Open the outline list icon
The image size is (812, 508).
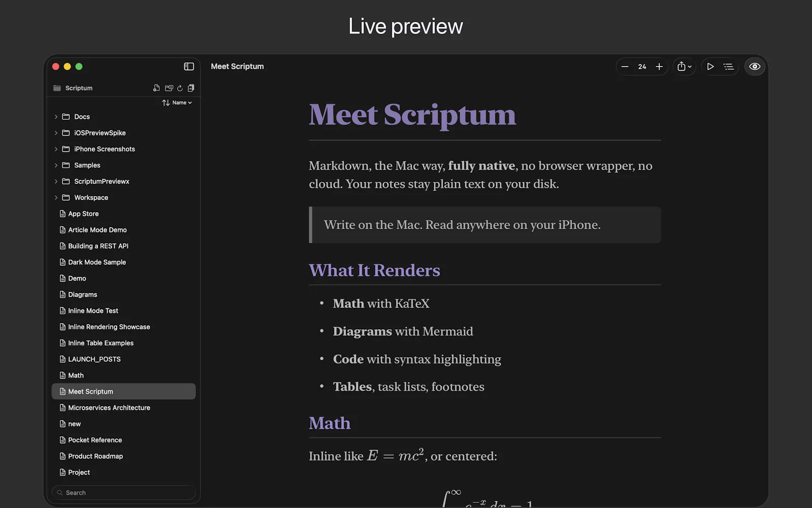pos(729,67)
